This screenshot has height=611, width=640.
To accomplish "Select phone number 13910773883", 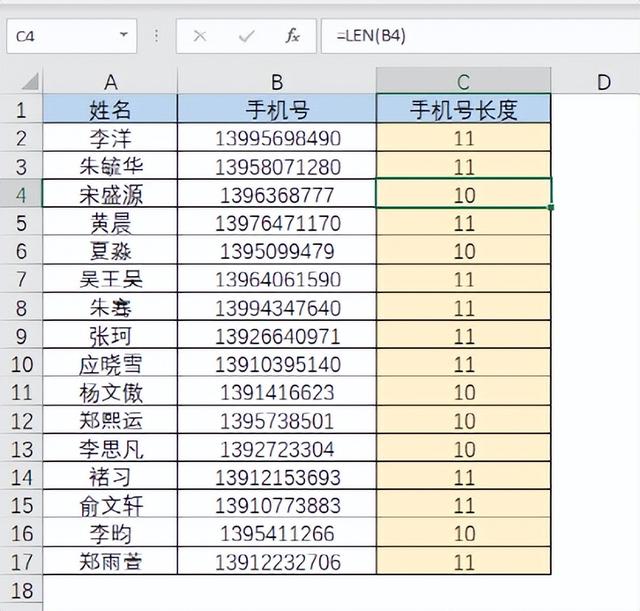I will coord(277,504).
